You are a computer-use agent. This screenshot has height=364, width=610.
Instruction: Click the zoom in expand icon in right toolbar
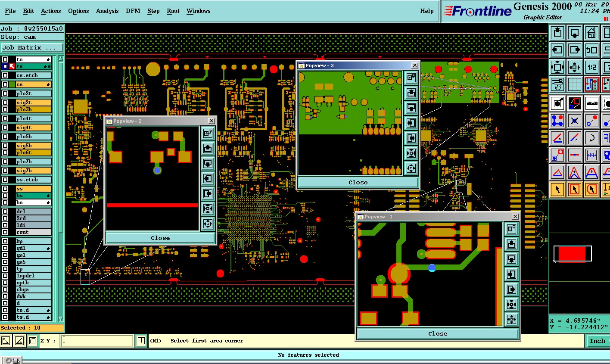[x=557, y=67]
